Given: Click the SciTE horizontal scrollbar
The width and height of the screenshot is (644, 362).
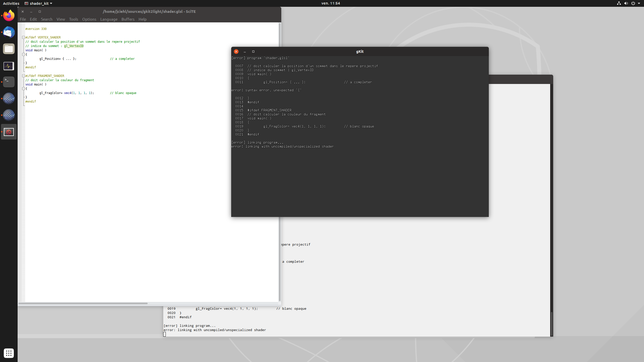Looking at the screenshot, I should pos(83,303).
